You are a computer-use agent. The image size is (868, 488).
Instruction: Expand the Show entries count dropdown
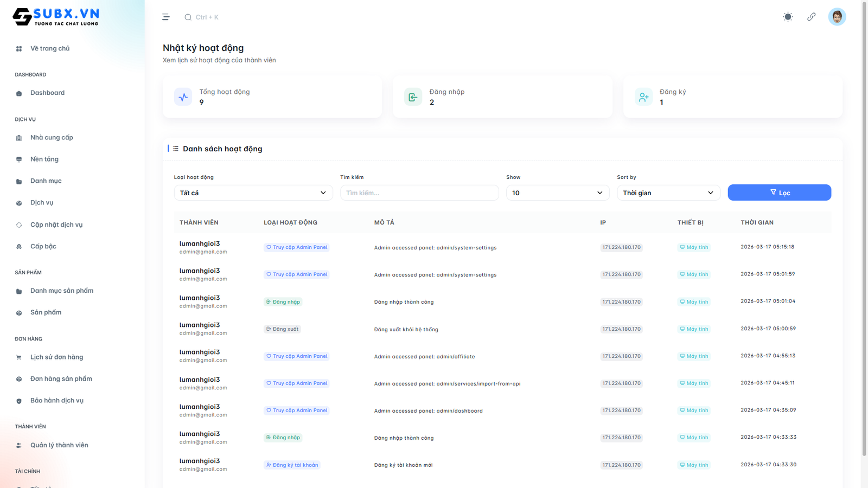tap(558, 193)
